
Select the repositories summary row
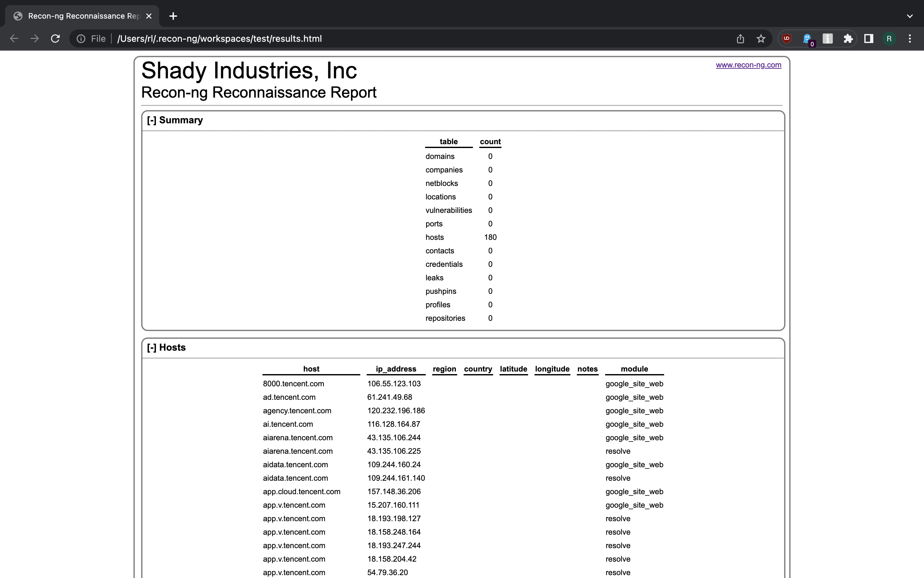pos(463,318)
